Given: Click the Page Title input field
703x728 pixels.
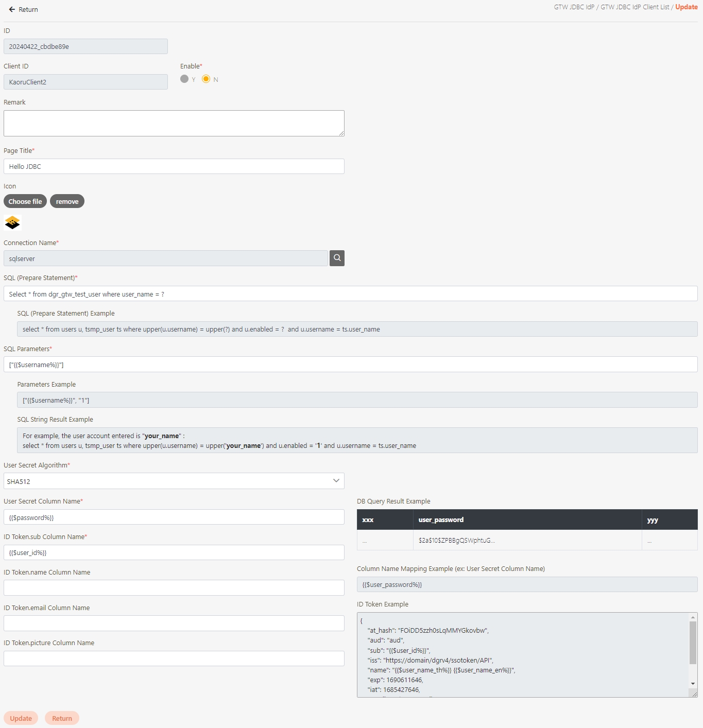Looking at the screenshot, I should pyautogui.click(x=174, y=166).
